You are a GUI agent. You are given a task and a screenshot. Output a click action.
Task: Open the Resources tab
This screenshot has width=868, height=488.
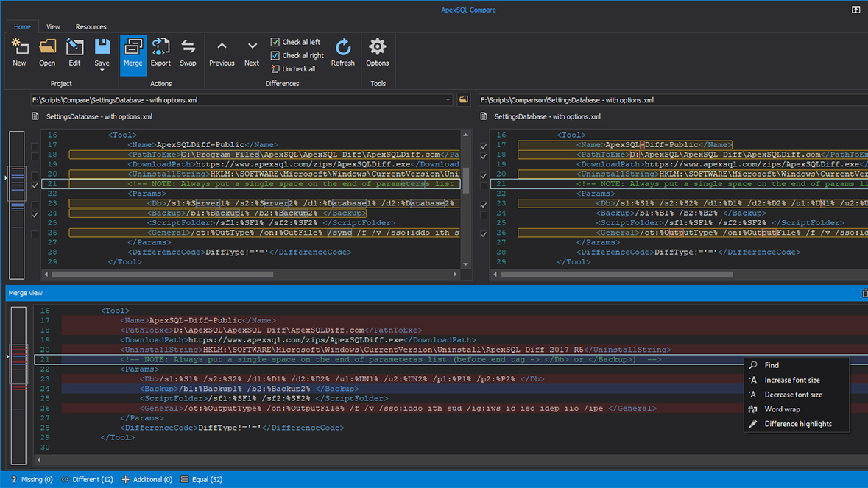91,26
